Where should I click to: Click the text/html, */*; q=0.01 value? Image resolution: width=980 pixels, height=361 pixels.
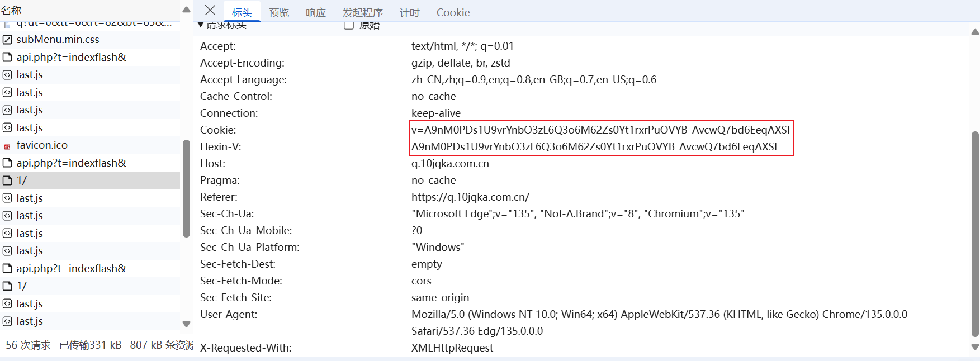pyautogui.click(x=462, y=46)
